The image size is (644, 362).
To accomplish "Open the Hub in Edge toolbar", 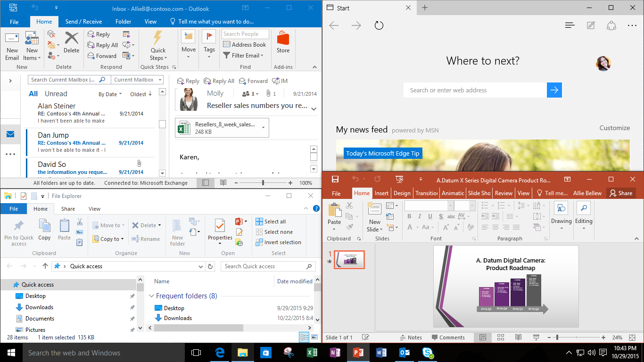I will 570,25.
